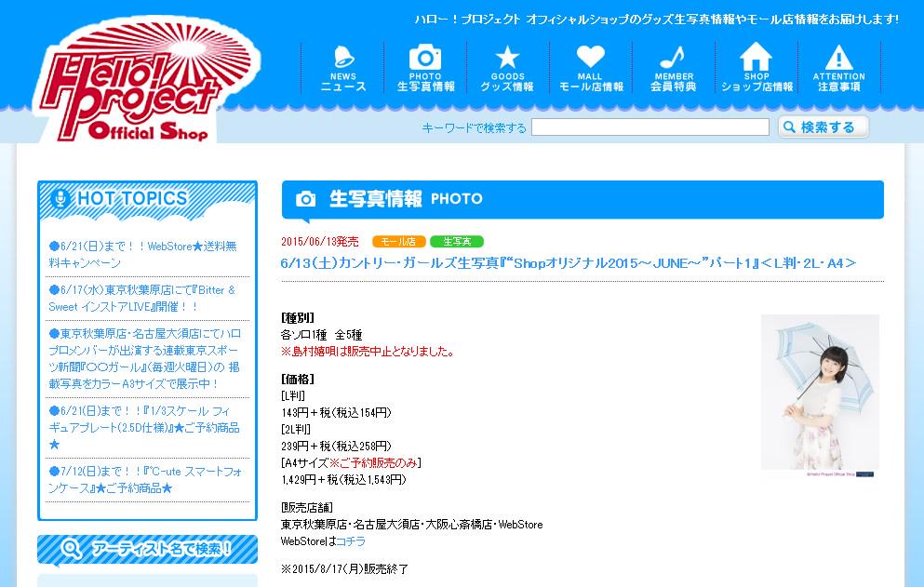Click the microphone icon beside HOT TOPICS

coord(60,199)
